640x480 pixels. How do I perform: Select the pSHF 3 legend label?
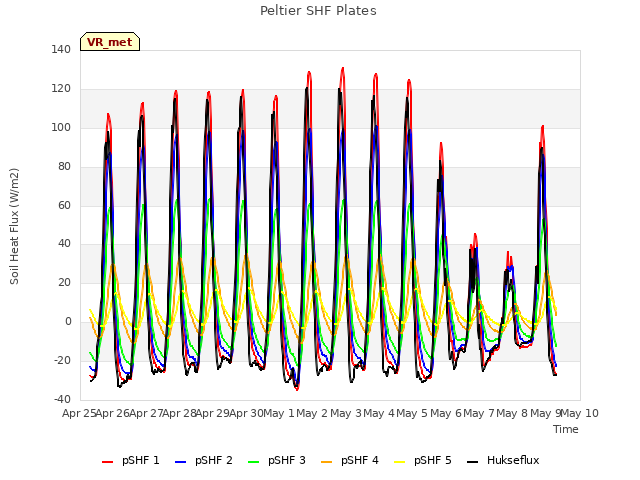coord(287,460)
